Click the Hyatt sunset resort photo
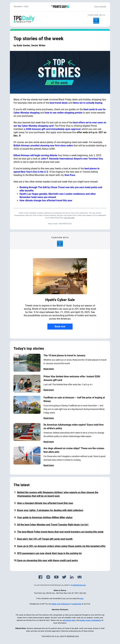Screen dimensions: 120x644 tap(60, 276)
